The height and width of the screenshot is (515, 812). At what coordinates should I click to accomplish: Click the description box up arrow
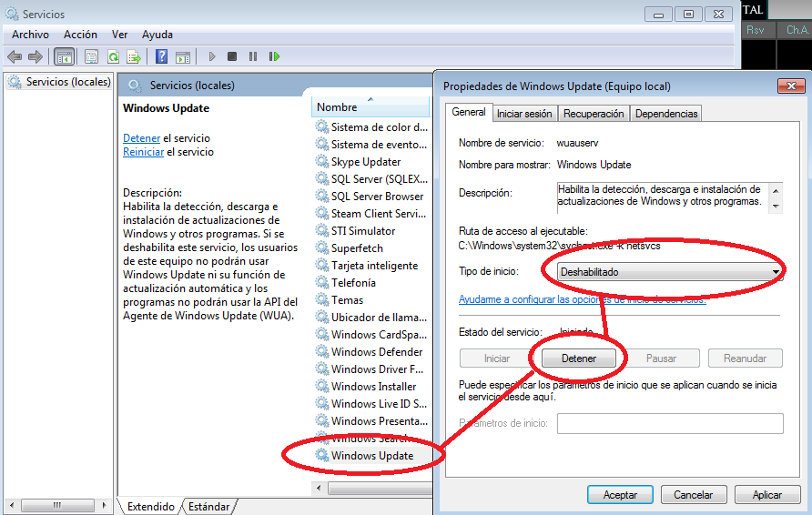776,190
